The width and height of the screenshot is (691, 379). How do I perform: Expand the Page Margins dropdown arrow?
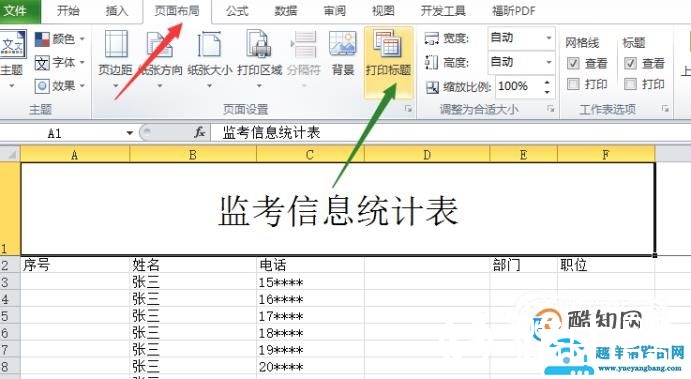[x=115, y=85]
